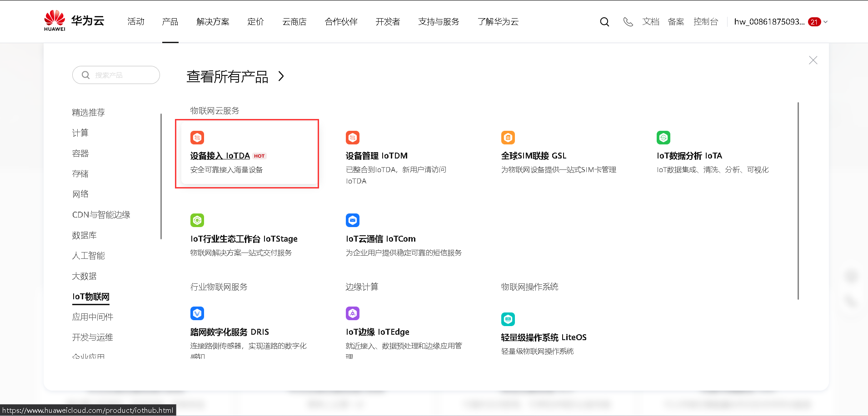
Task: Click the 设备管理 IoTDM icon
Action: pyautogui.click(x=352, y=137)
